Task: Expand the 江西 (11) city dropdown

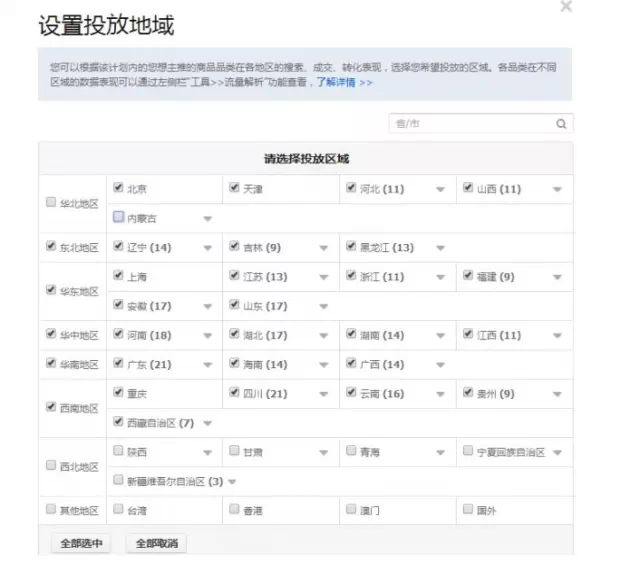Action: tap(558, 336)
